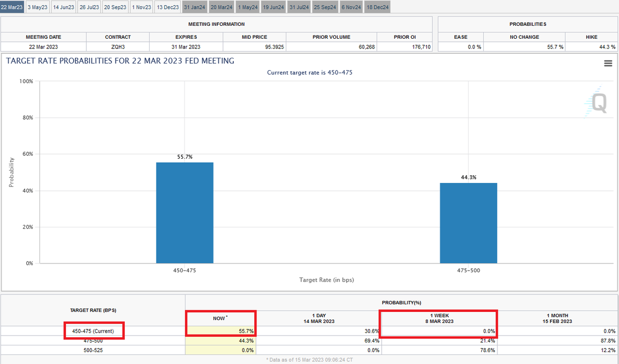The height and width of the screenshot is (364, 619).
Task: Click the 30.6% one-day probability cell
Action: (x=318, y=330)
